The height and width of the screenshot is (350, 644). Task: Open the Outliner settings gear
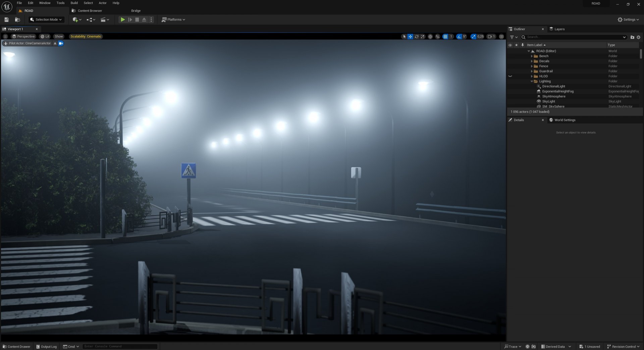(638, 37)
